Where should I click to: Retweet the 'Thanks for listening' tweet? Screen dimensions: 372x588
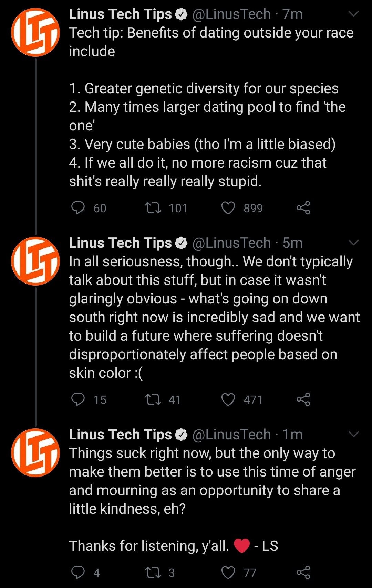tap(153, 573)
